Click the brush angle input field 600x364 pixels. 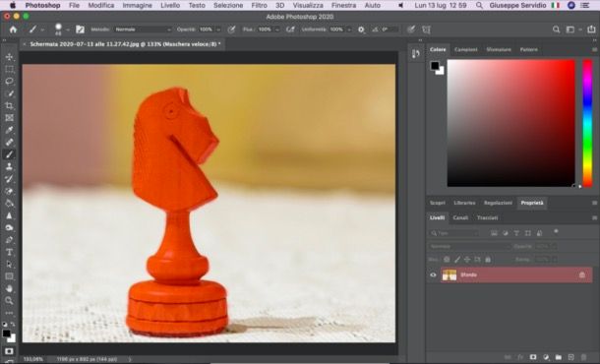(390, 30)
